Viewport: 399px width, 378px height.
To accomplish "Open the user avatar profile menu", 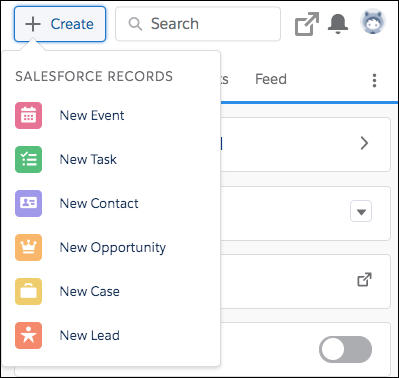I will (x=373, y=22).
